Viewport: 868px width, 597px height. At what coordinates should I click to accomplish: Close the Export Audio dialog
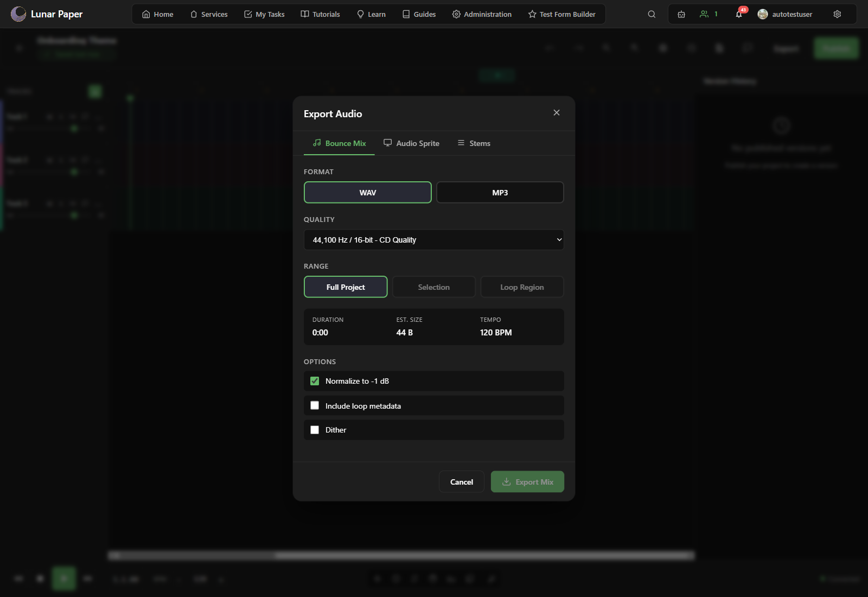point(556,112)
